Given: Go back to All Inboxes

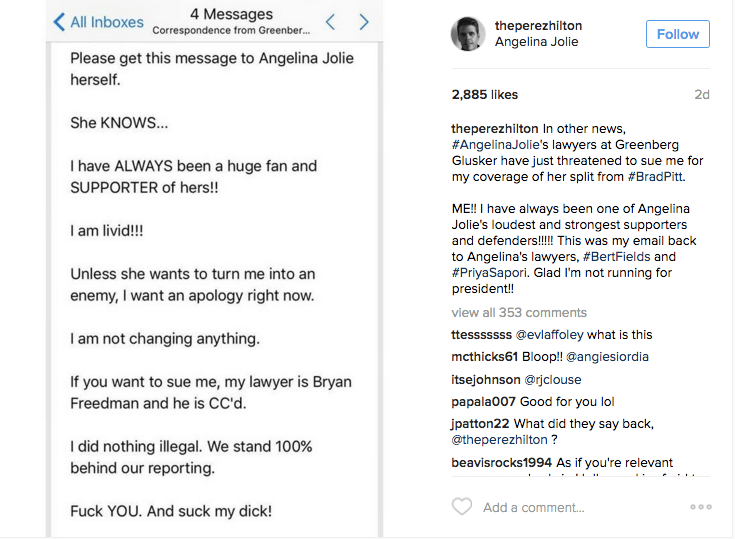Looking at the screenshot, I should point(98,22).
